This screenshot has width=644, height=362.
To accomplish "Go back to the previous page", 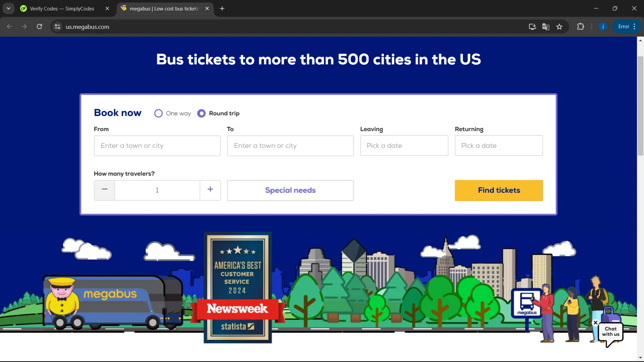I will pos(9,27).
